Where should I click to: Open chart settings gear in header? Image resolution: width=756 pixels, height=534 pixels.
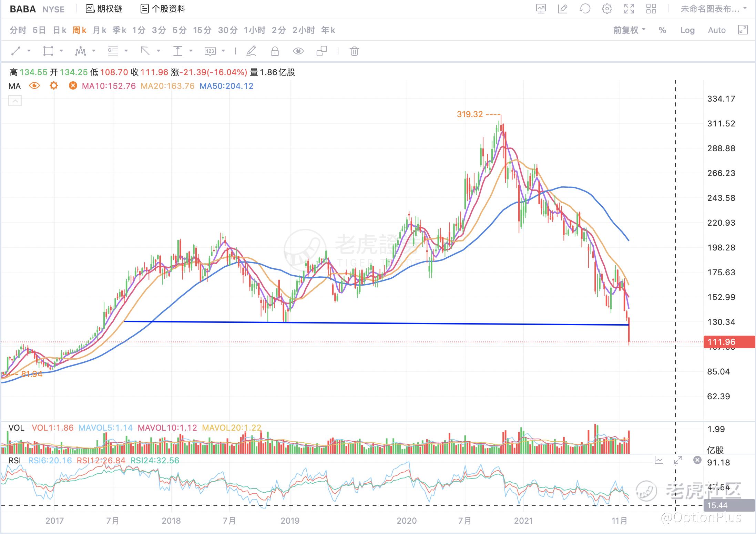pos(607,9)
